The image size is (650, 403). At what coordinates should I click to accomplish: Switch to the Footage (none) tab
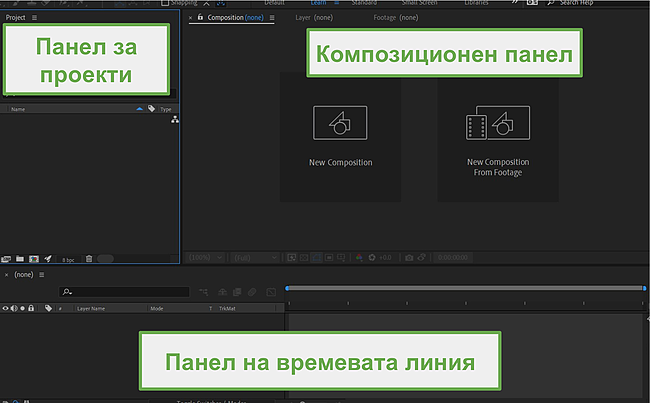tap(395, 17)
